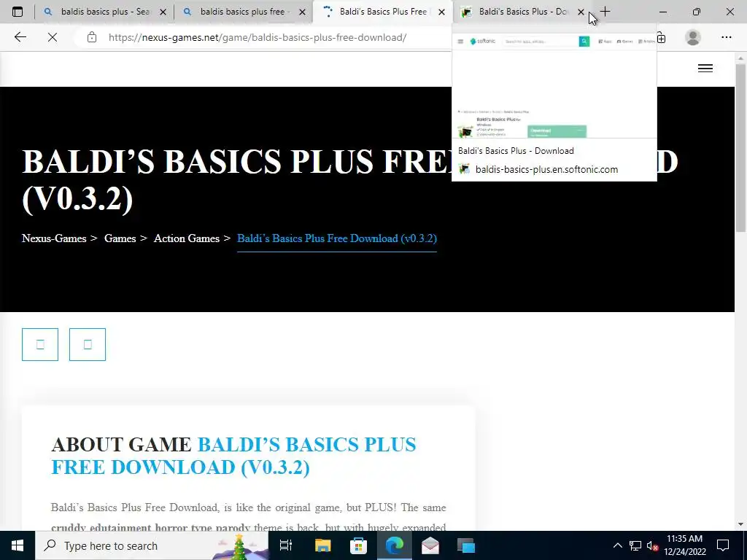Switch to 'baldis basics plus - Search' tab
The width and height of the screenshot is (747, 560).
pos(105,12)
